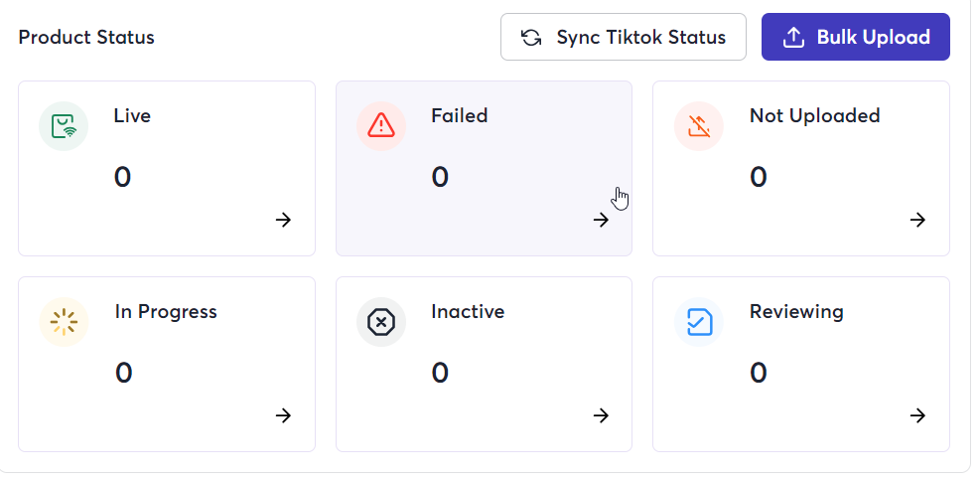Open Inactive products via its arrow
This screenshot has height=482, width=980.
click(601, 415)
